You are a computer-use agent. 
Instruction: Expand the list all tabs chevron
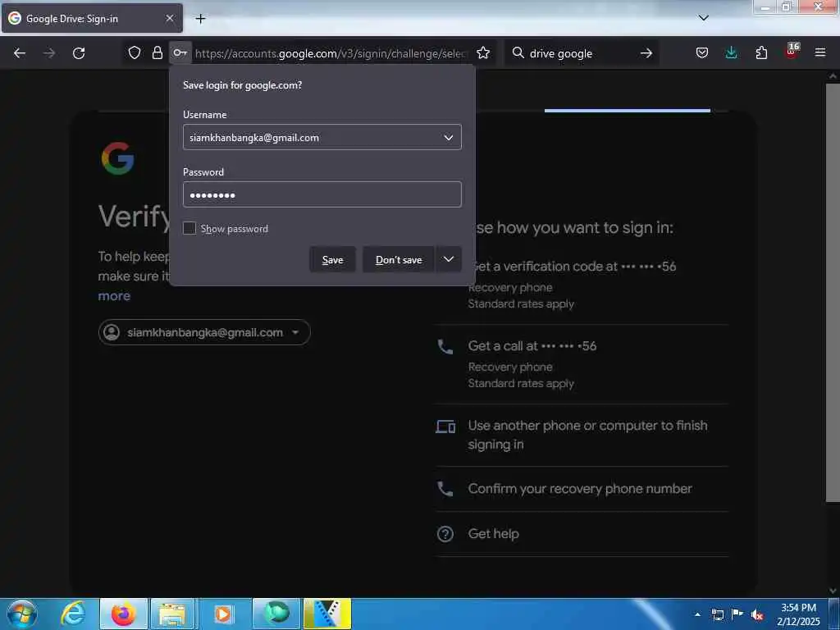(x=703, y=18)
